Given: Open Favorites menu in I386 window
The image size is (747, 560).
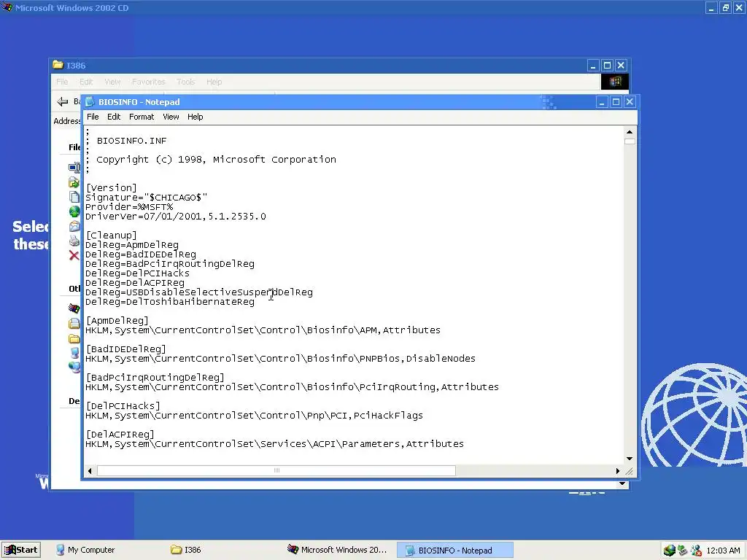Looking at the screenshot, I should (149, 82).
